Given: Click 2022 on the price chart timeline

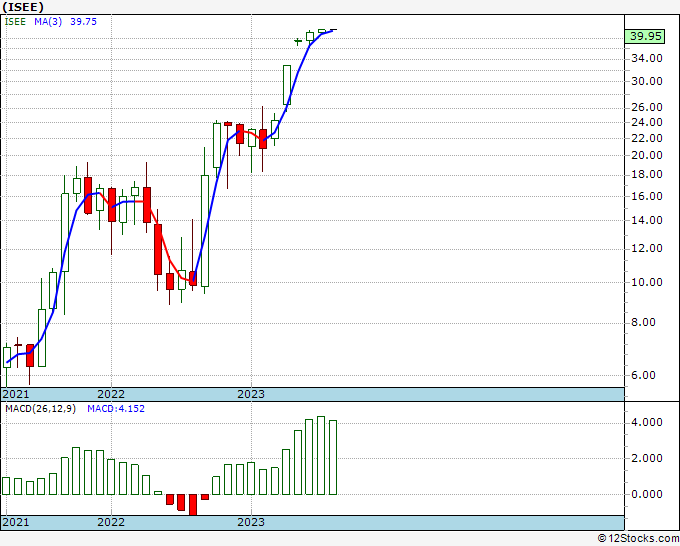Looking at the screenshot, I should click(111, 394).
